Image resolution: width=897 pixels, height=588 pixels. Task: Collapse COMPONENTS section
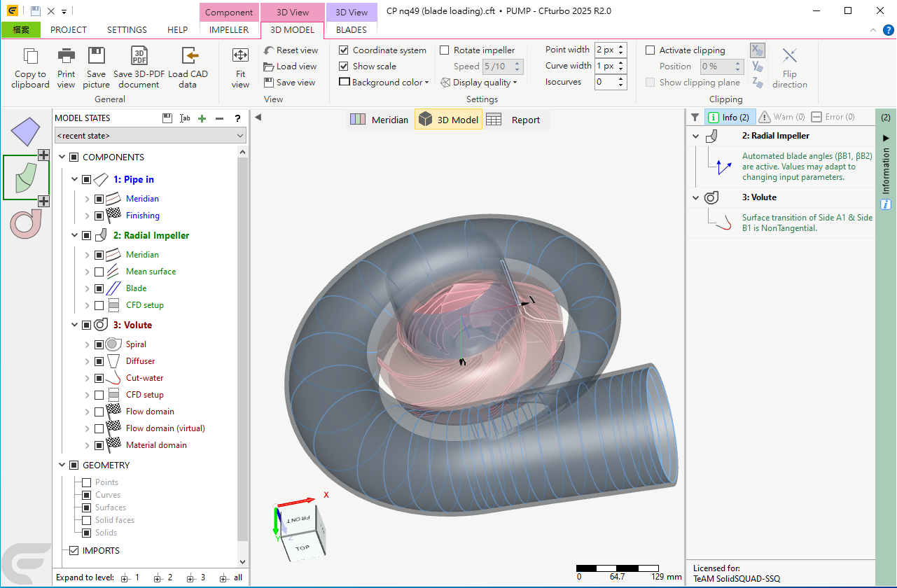[x=62, y=157]
